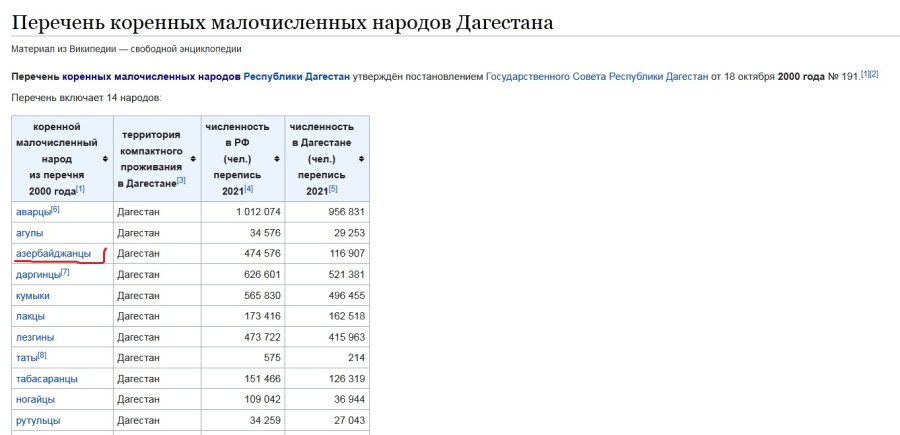Open the даргинцы link
The image size is (900, 435).
click(38, 275)
